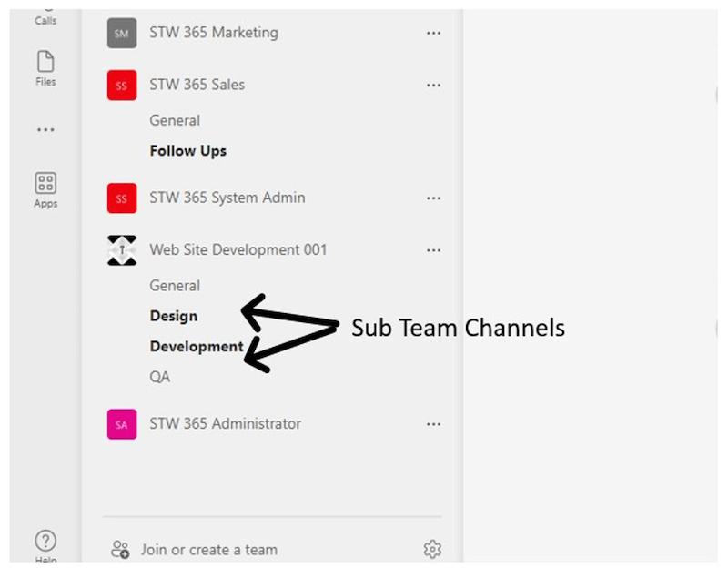This screenshot has width=728, height=578.
Task: Select the QA channel
Action: click(161, 376)
